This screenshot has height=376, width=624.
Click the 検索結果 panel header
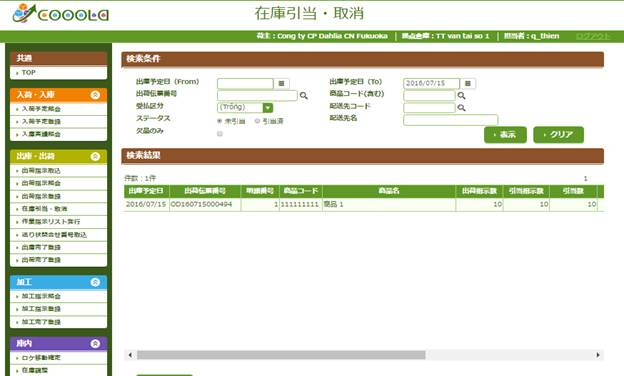pyautogui.click(x=363, y=156)
